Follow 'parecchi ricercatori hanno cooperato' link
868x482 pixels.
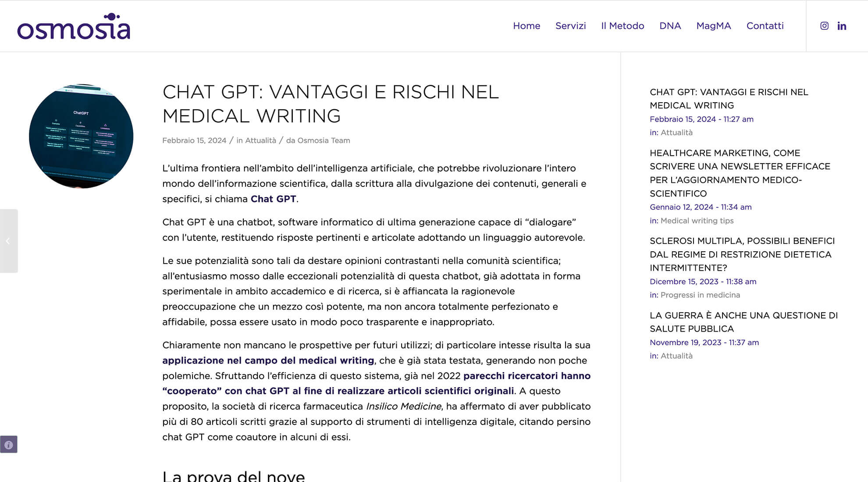click(x=377, y=383)
